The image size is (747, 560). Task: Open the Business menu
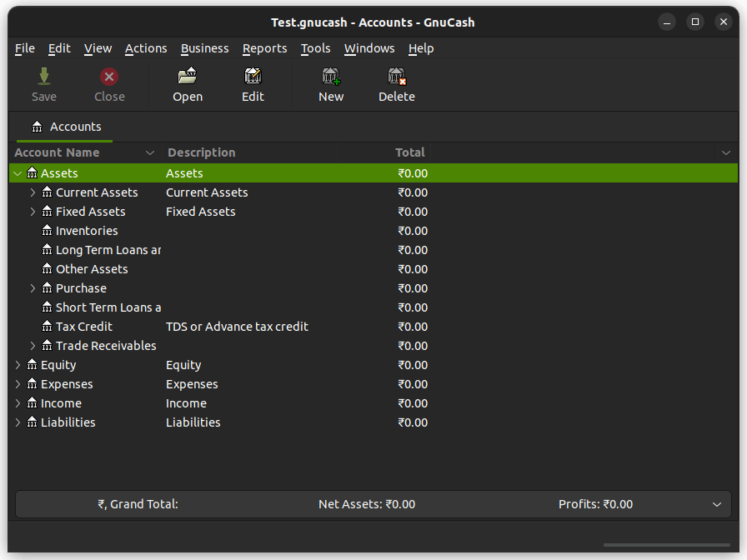pos(204,48)
